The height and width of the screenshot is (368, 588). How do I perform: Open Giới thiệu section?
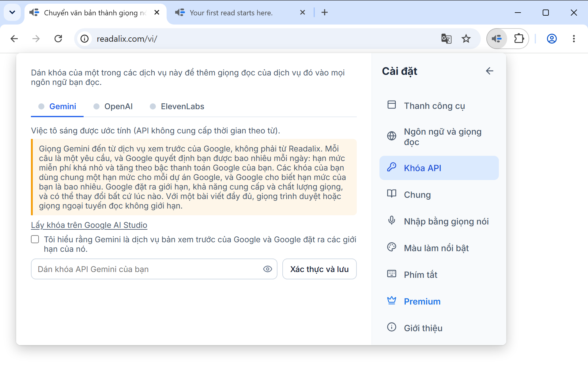pyautogui.click(x=439, y=328)
